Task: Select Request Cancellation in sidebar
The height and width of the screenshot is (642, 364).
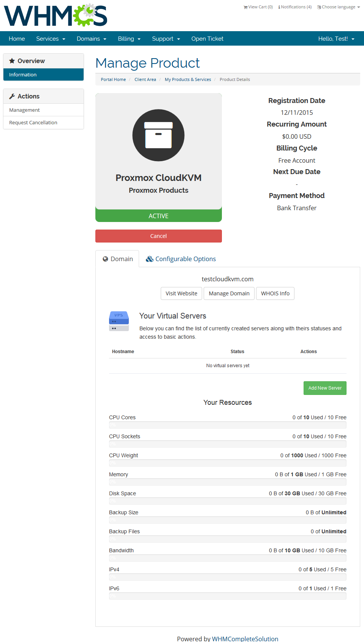Action: click(x=43, y=122)
